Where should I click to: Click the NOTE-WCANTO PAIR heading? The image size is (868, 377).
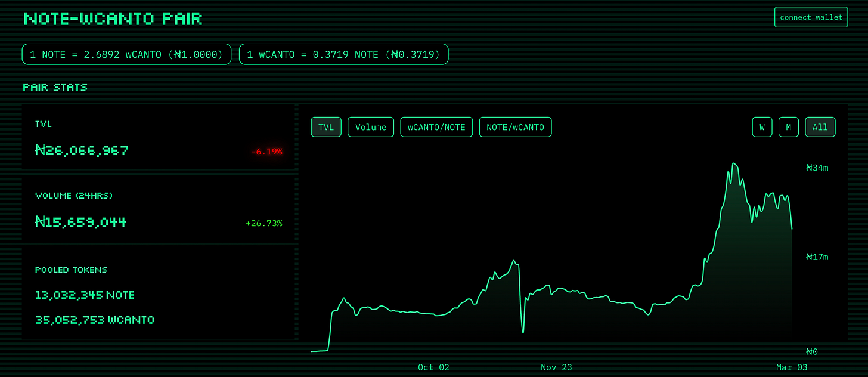pos(113,18)
